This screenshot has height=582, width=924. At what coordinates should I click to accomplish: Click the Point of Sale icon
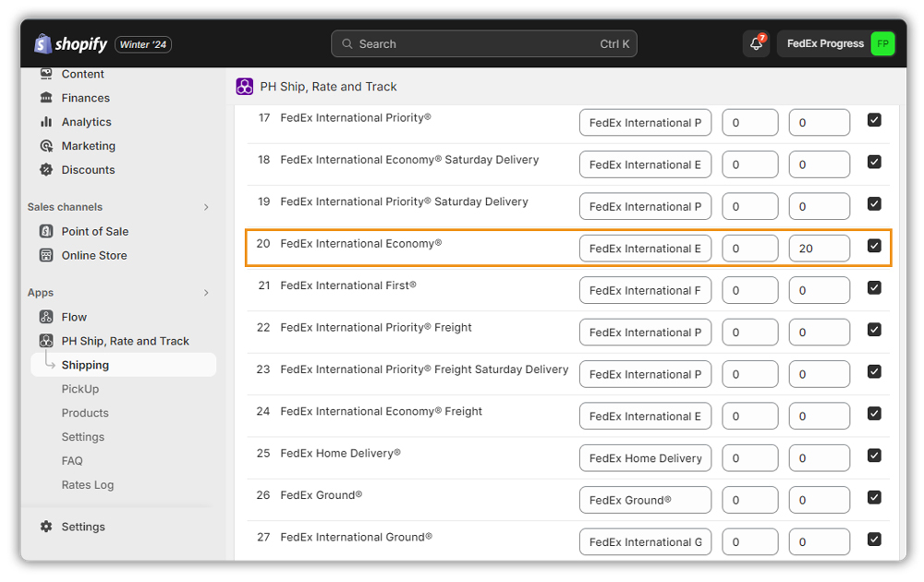[x=46, y=232]
